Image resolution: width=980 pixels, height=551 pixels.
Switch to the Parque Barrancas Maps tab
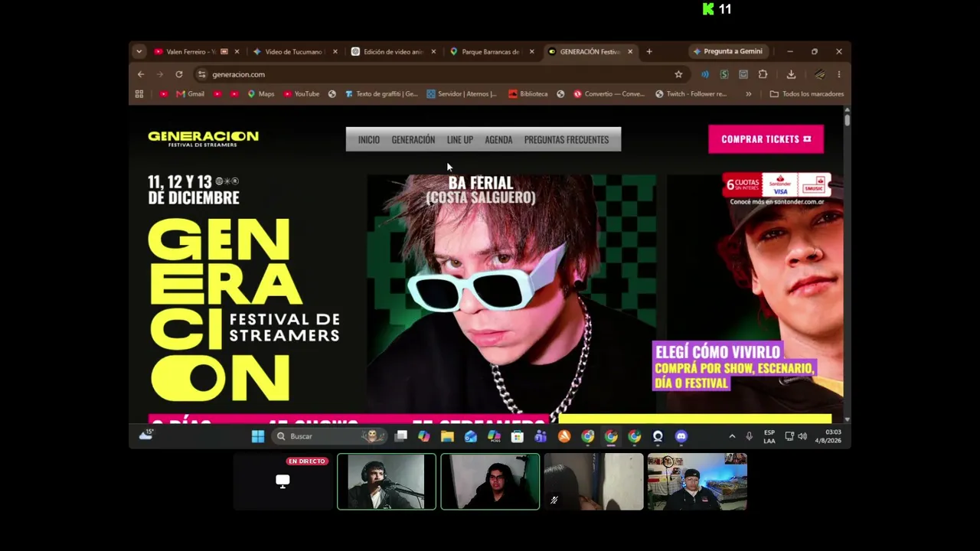[x=492, y=51]
